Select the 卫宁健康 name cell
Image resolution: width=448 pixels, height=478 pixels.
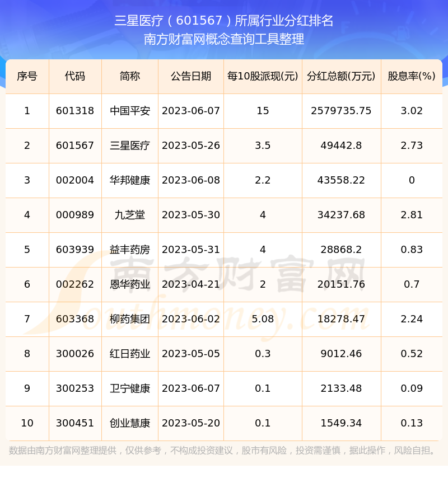130,389
